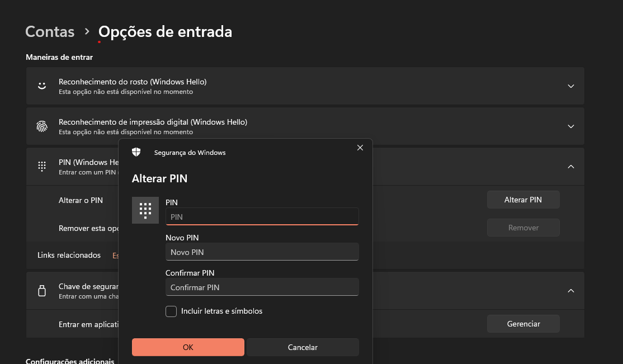This screenshot has width=623, height=364.
Task: Focus the current PIN input field
Action: coord(262,216)
